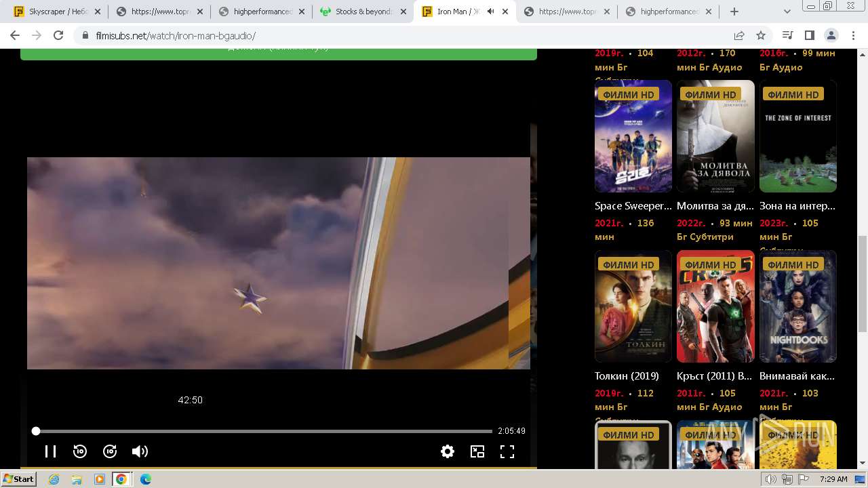
Task: Click the 7:29 AM taskbar clock
Action: 833,479
